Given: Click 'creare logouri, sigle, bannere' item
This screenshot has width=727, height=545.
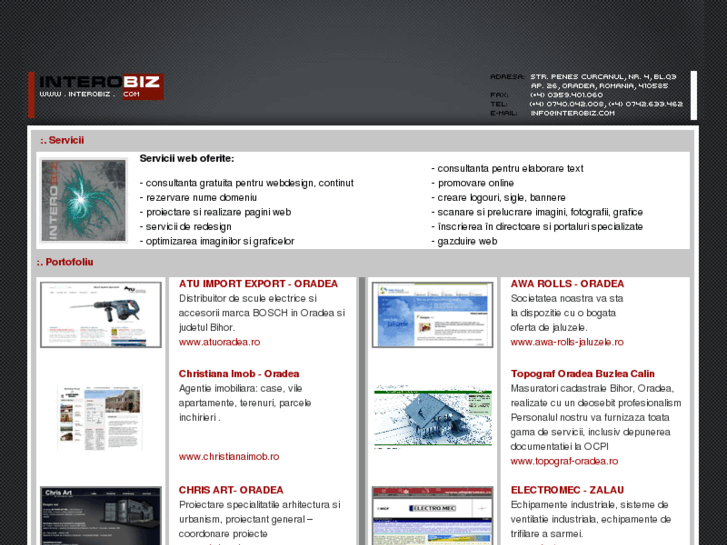Looking at the screenshot, I should coord(498,198).
